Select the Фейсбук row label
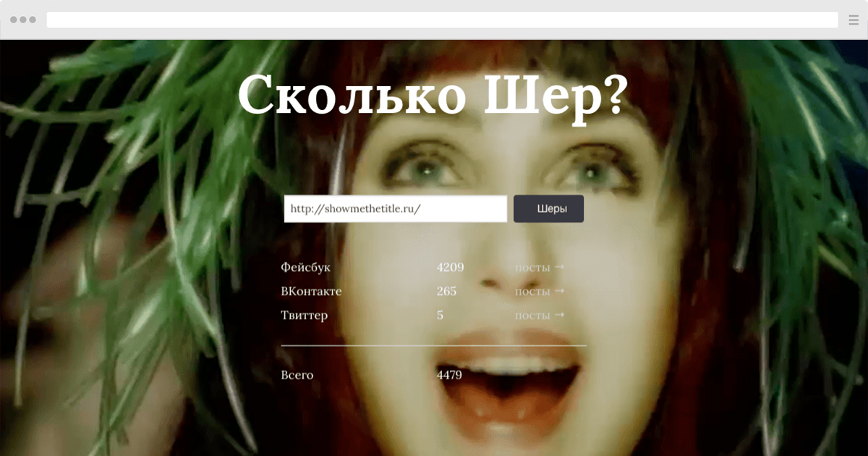Viewport: 868px width, 456px height. click(x=307, y=267)
